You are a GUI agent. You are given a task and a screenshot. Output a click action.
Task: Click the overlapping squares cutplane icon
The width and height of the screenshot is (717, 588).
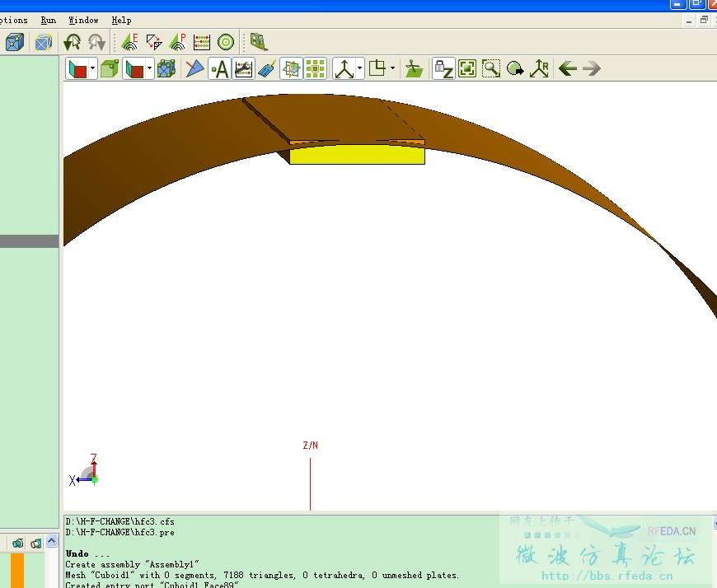(377, 69)
